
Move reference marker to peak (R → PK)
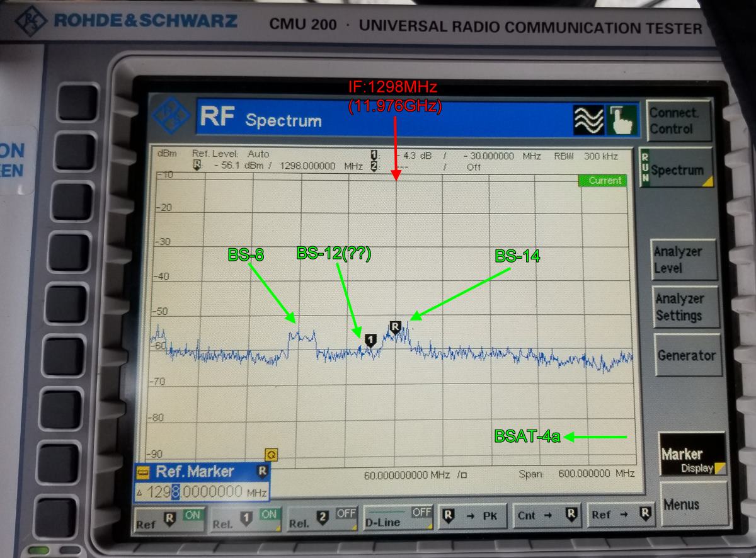tap(472, 516)
